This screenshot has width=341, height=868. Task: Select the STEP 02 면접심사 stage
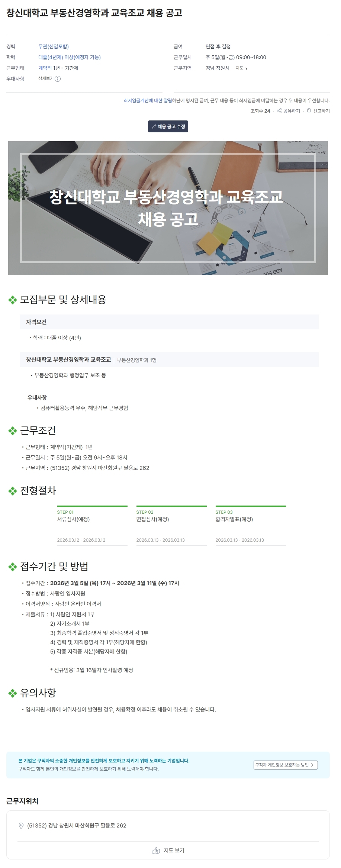(171, 525)
